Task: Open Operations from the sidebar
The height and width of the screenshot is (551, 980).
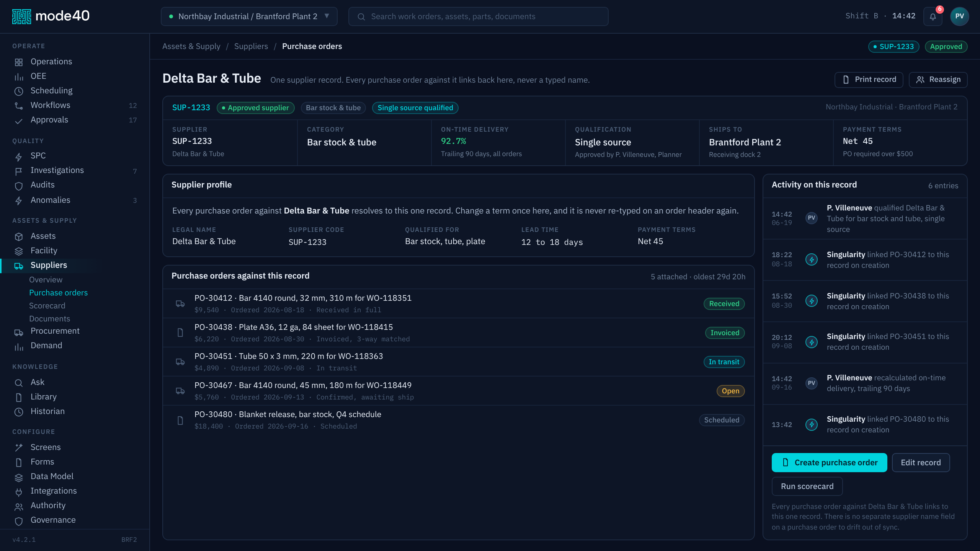Action: point(75,62)
